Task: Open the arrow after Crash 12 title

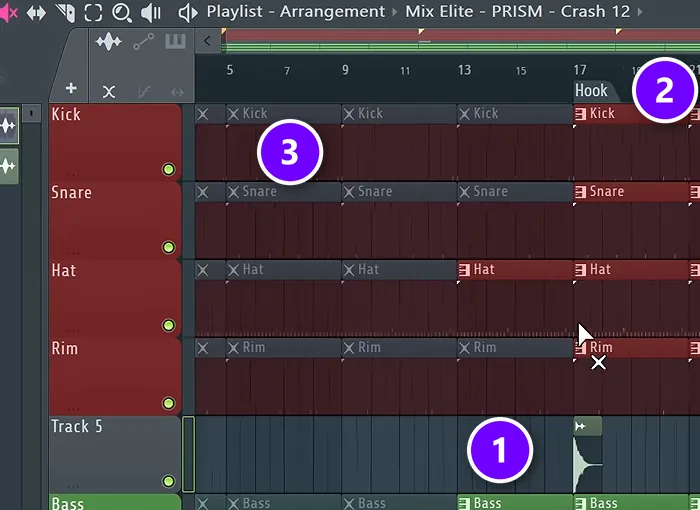Action: point(640,12)
